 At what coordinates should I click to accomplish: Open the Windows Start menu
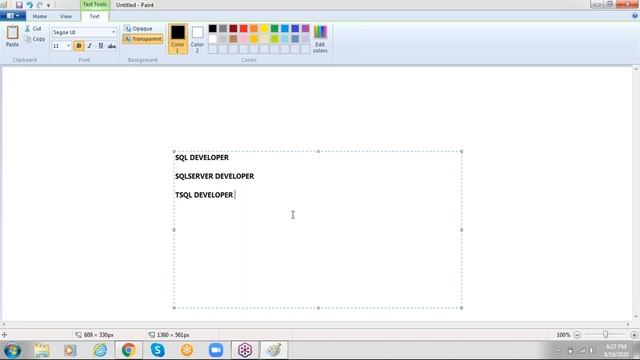pyautogui.click(x=13, y=350)
